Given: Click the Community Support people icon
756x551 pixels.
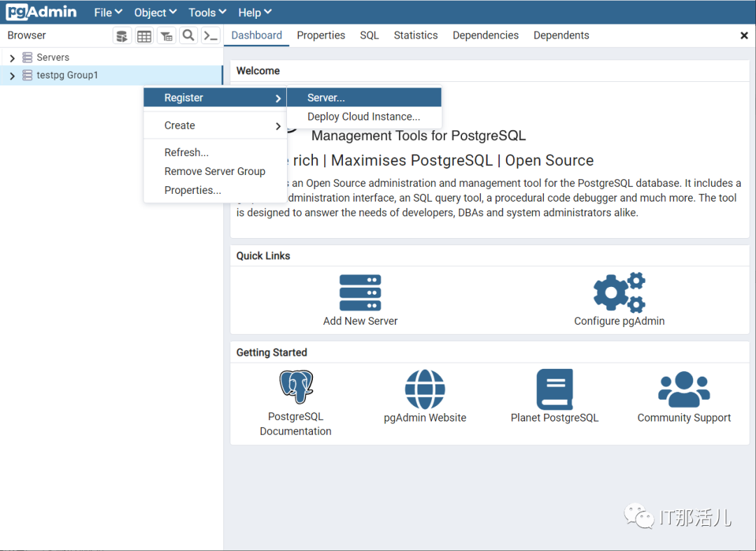Looking at the screenshot, I should [684, 389].
